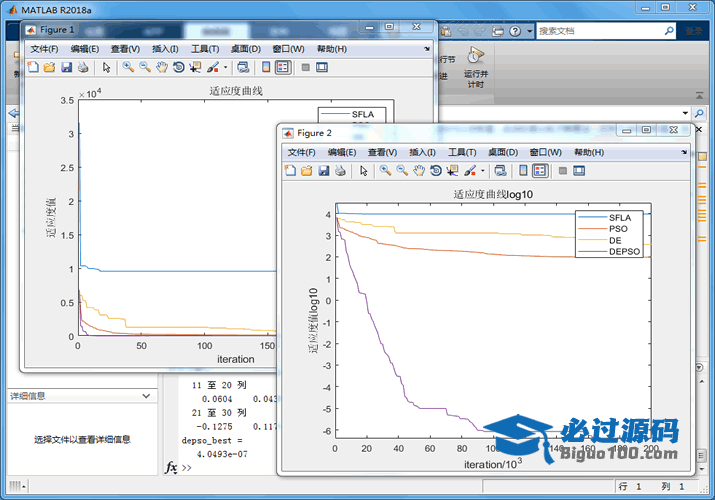The height and width of the screenshot is (500, 715).
Task: Select Data Cursor tool in Figure 2
Action: [x=452, y=171]
